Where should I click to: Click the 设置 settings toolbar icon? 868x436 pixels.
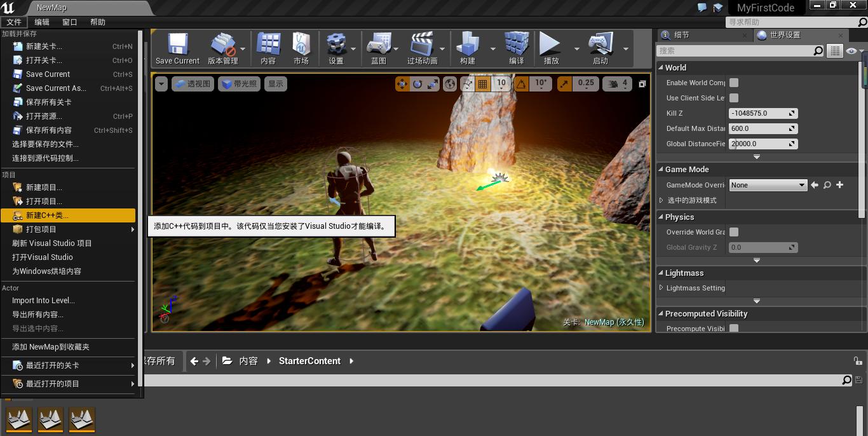click(x=336, y=48)
